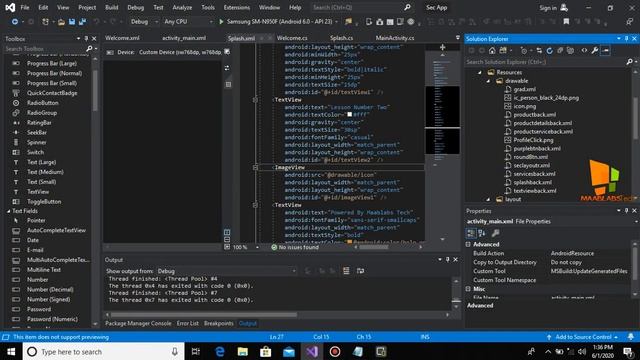640x360 pixels.
Task: Collapse Advanced section in Properties
Action: 468,244
